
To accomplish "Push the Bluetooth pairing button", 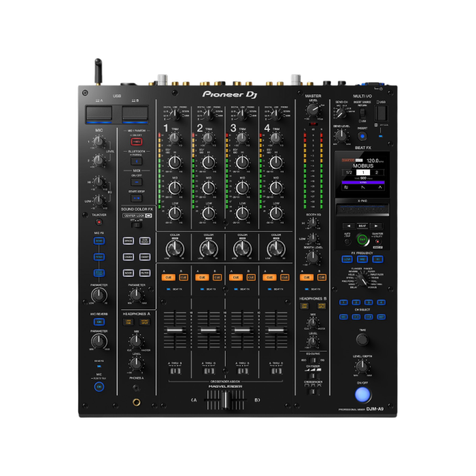I will pyautogui.click(x=137, y=161).
